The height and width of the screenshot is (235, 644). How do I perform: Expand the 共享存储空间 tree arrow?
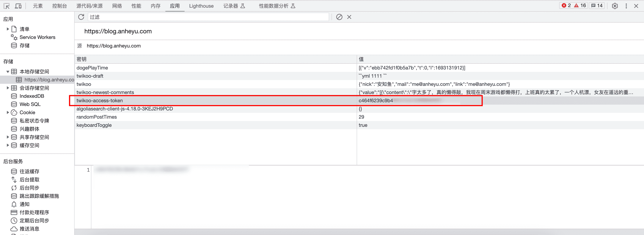[x=8, y=137]
